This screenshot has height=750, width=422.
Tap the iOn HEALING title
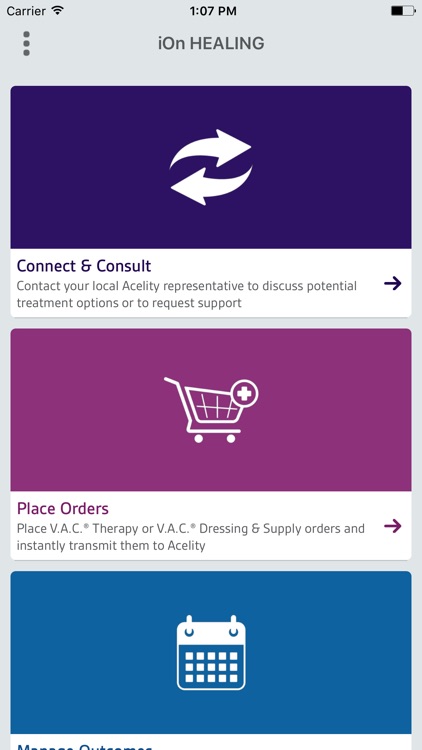click(x=211, y=44)
